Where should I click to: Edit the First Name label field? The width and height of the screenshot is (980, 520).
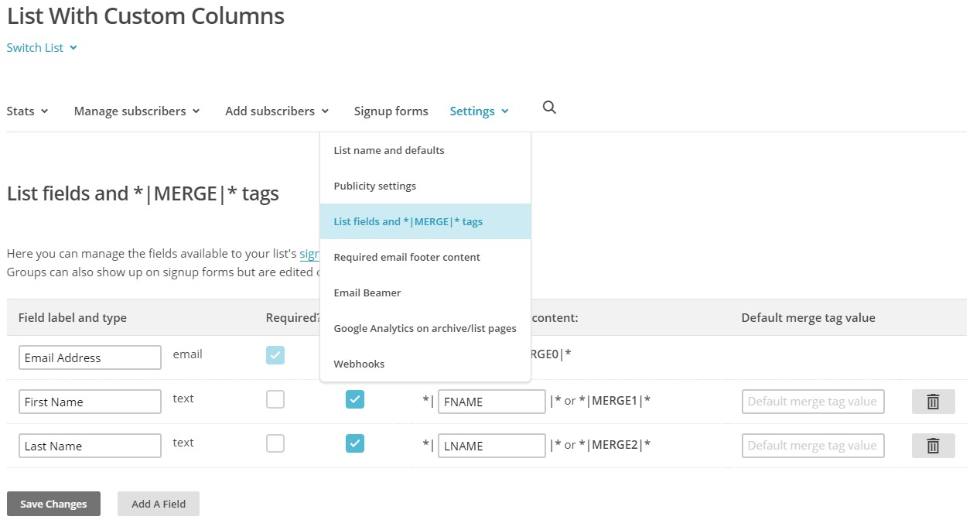pos(90,402)
